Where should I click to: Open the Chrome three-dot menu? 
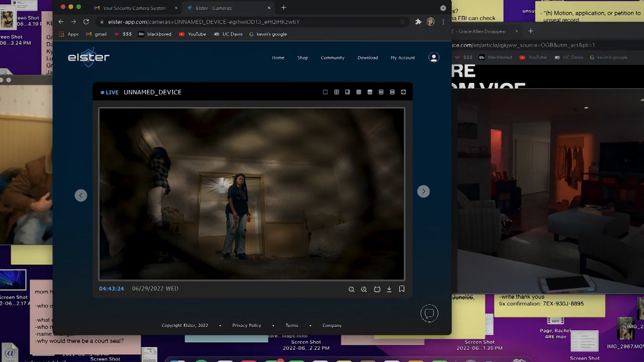click(x=443, y=22)
